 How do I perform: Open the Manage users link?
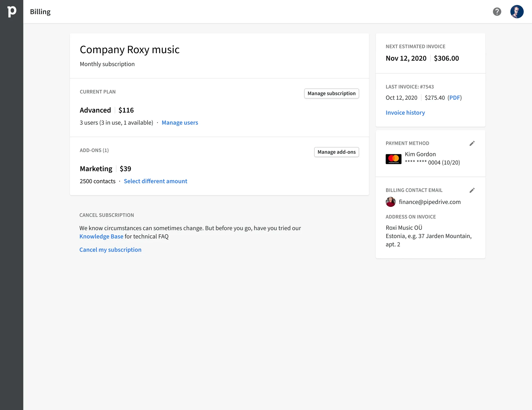coord(180,123)
